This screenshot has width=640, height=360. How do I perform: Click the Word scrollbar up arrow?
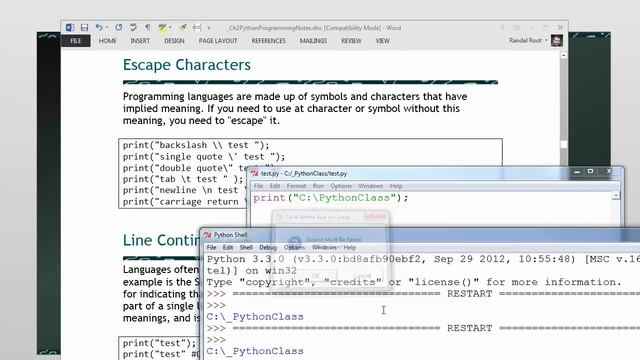coord(564,55)
